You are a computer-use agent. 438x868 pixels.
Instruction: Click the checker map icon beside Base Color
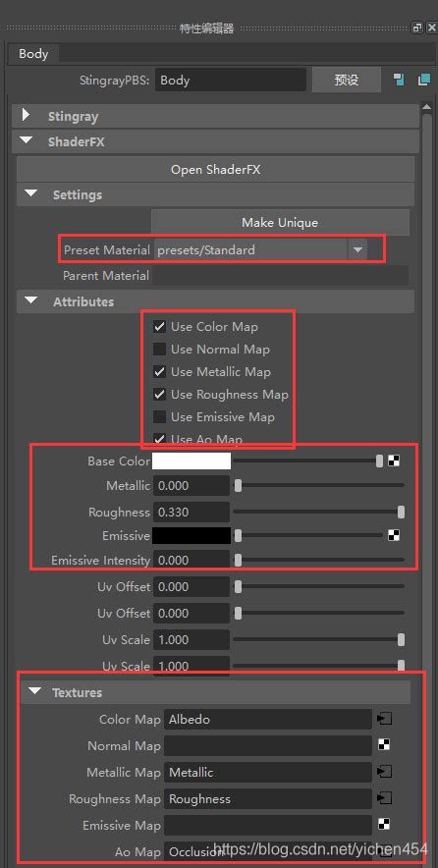394,461
